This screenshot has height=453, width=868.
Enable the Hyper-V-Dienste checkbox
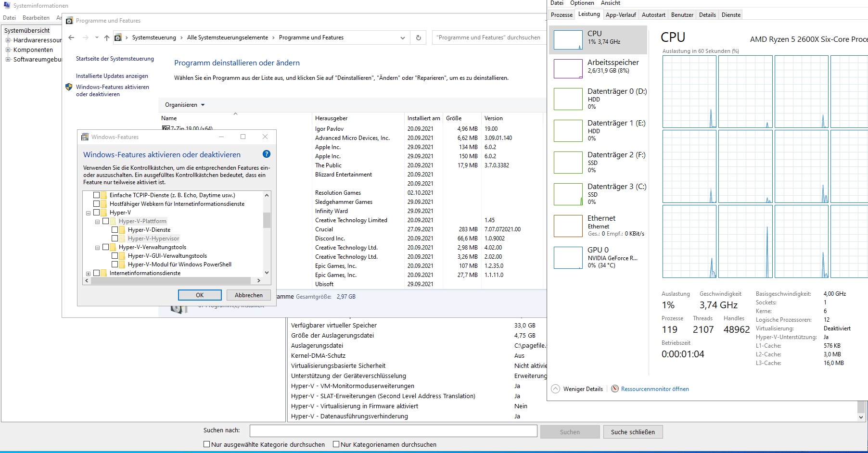pos(115,230)
